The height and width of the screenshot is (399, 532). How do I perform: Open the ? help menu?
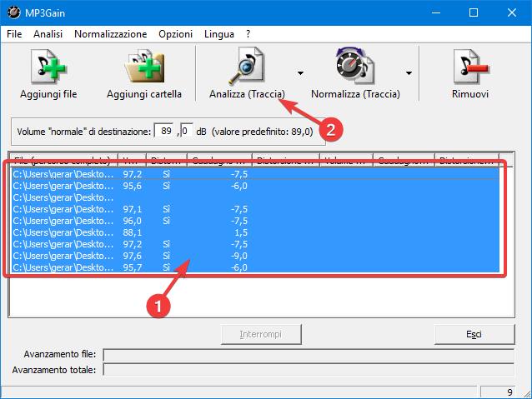(x=248, y=34)
